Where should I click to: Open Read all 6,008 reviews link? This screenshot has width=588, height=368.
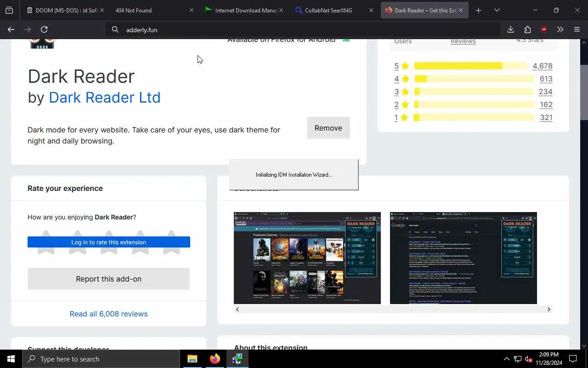tap(109, 314)
